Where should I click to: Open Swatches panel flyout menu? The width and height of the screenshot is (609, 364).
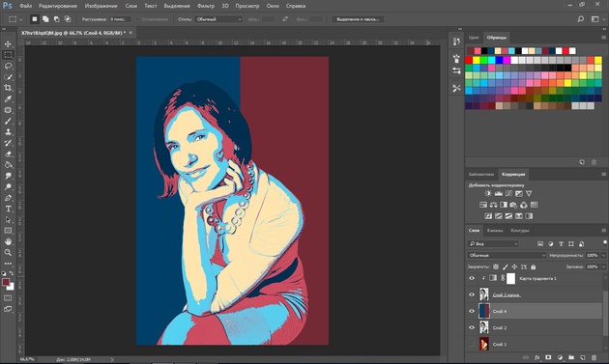point(603,38)
